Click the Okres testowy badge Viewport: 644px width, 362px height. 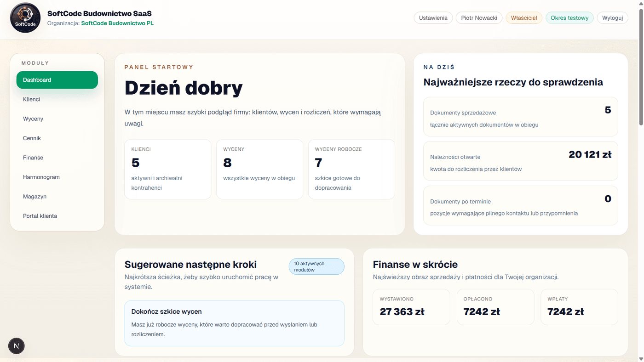pos(569,18)
